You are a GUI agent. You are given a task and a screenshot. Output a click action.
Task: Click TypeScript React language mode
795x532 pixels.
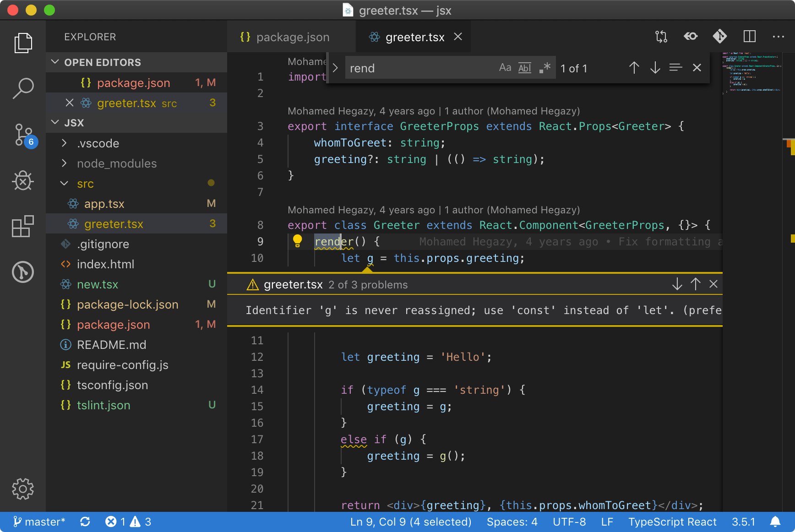pos(672,522)
